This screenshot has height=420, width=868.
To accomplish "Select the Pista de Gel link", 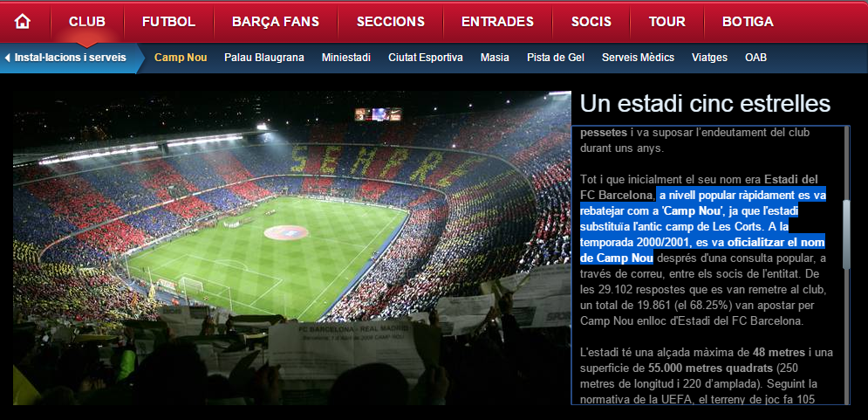I will [x=556, y=58].
